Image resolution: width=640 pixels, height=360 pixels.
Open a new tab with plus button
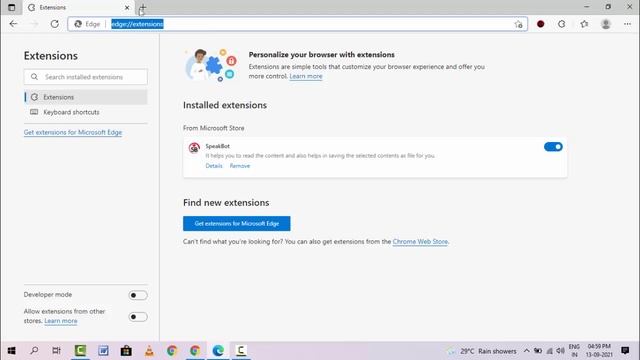click(142, 7)
